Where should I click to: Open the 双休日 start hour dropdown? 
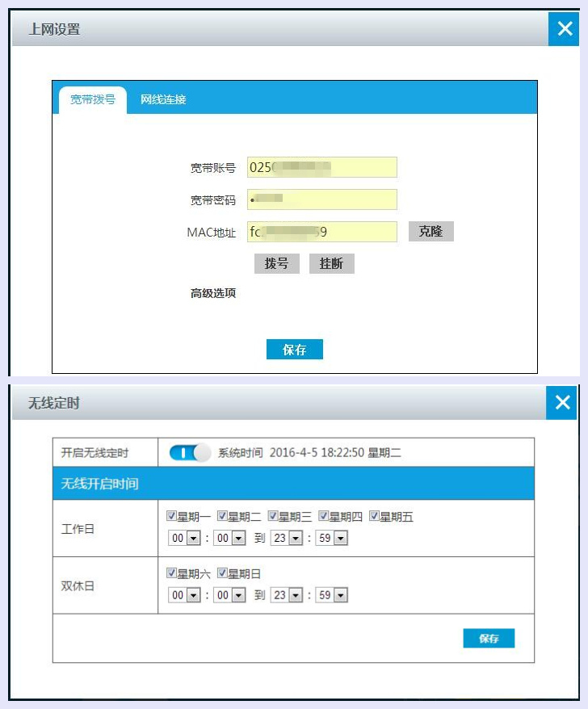(184, 595)
